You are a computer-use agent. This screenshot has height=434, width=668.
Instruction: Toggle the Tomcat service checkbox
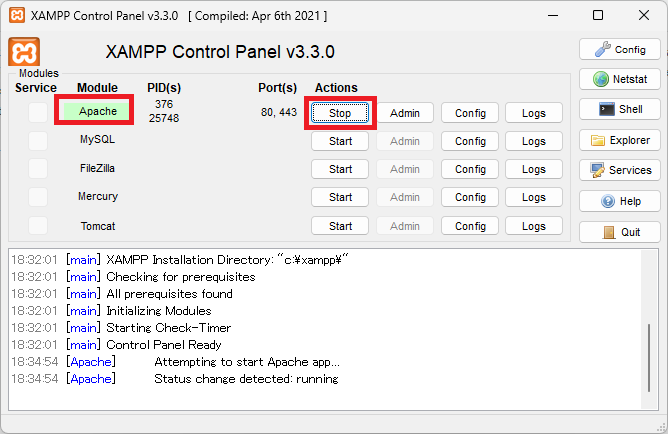(x=38, y=225)
